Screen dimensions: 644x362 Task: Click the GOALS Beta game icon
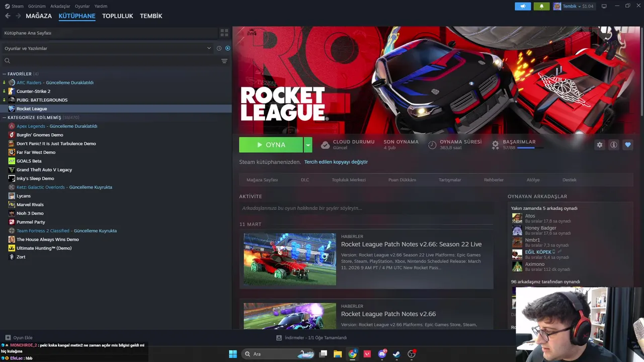coord(12,161)
